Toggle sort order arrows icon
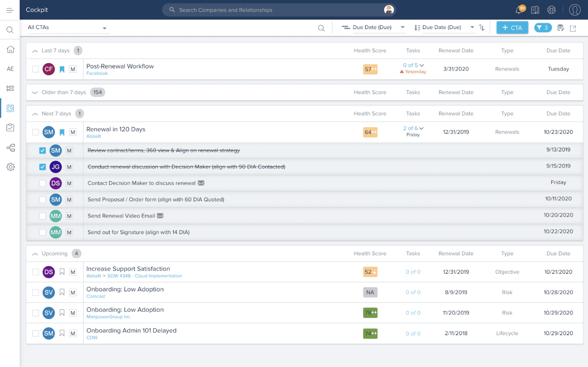 (x=482, y=28)
